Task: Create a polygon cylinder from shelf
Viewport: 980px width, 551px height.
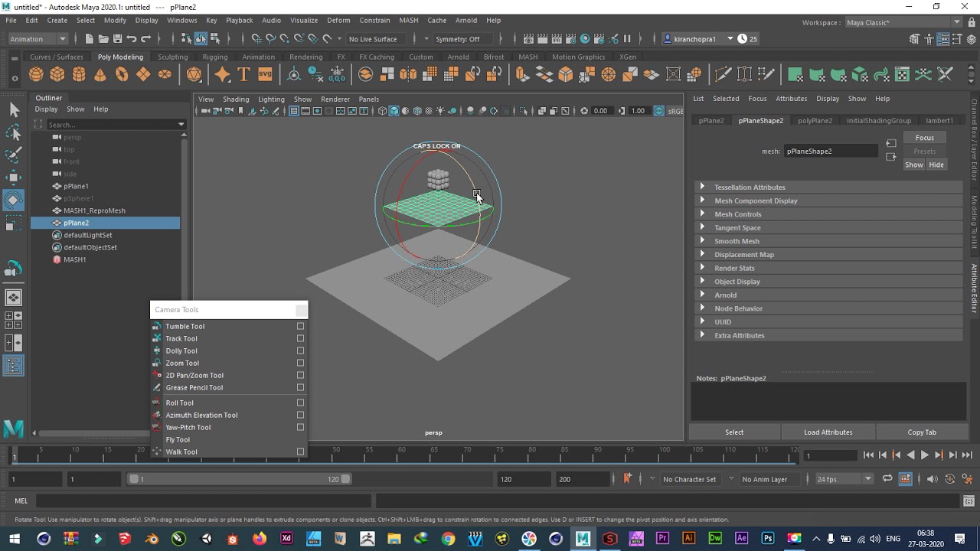Action: click(x=79, y=74)
